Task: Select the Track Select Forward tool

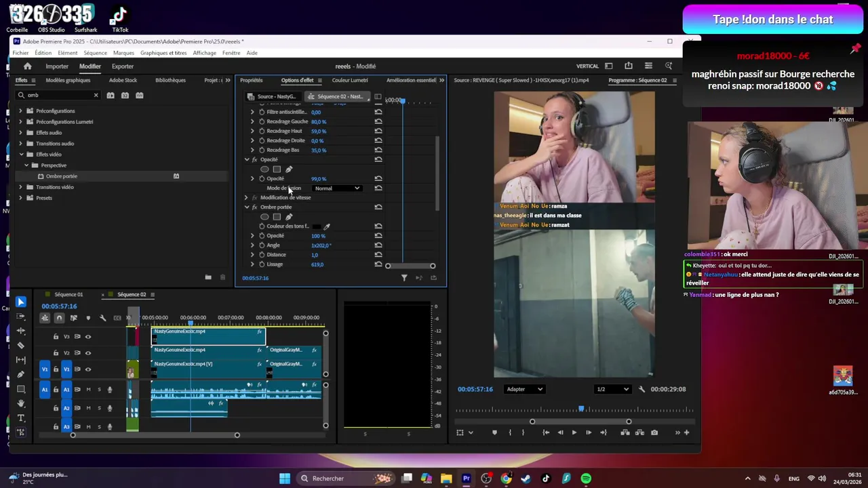Action: 21,317
